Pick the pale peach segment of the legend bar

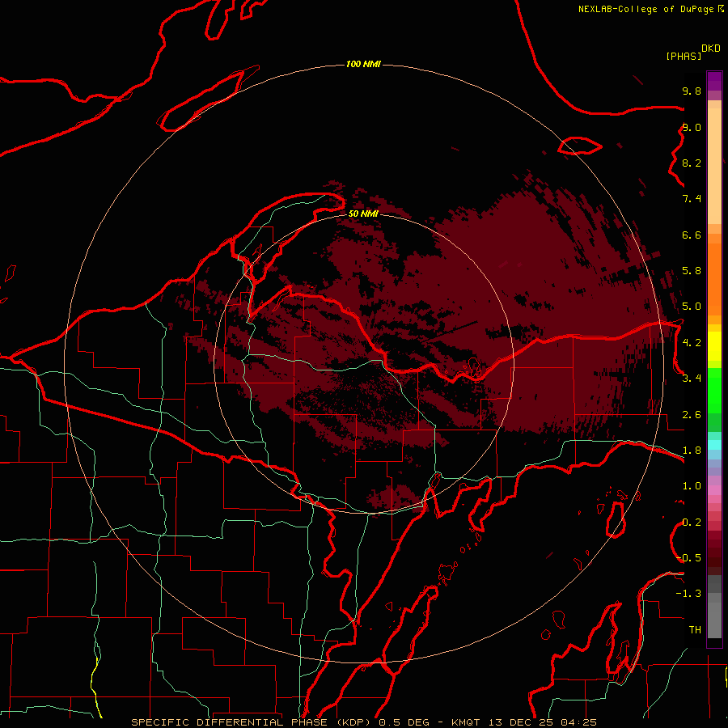714,166
